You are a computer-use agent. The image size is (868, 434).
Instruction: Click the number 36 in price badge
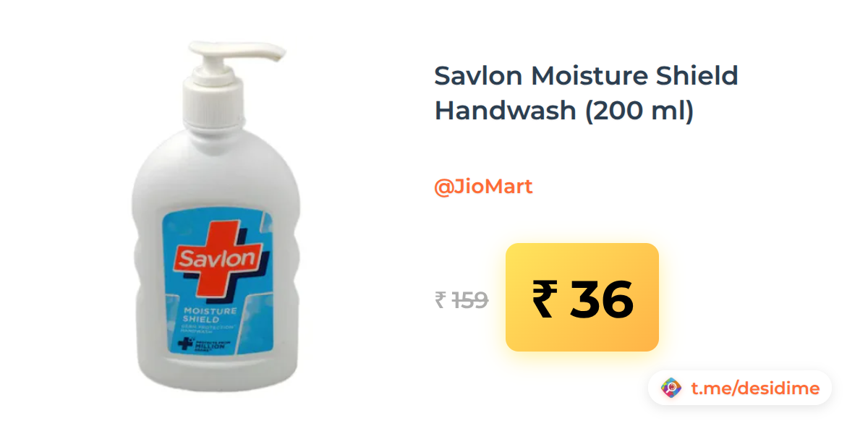tap(602, 299)
